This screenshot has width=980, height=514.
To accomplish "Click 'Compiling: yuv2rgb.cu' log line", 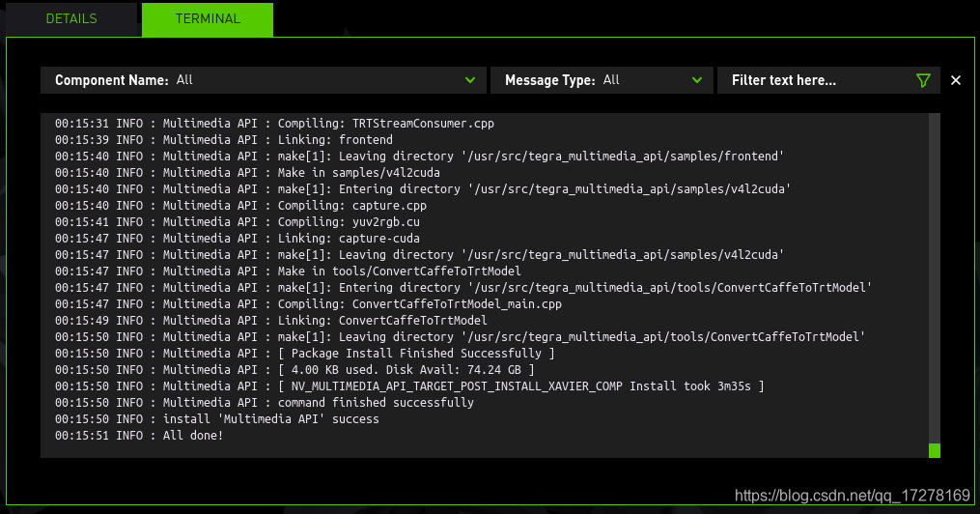I will click(238, 222).
